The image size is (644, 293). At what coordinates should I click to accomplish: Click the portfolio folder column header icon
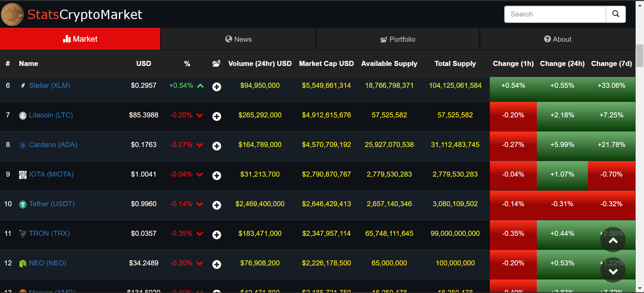[x=216, y=63]
